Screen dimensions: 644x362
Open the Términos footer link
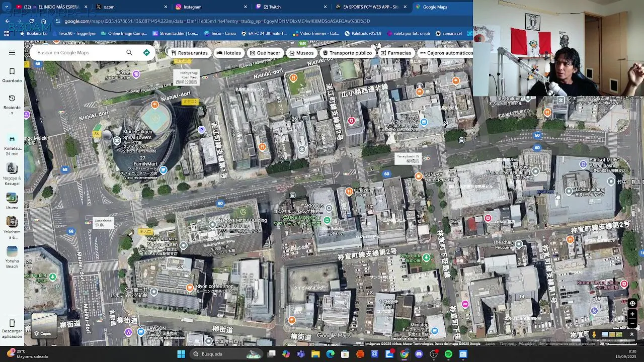[x=507, y=344]
